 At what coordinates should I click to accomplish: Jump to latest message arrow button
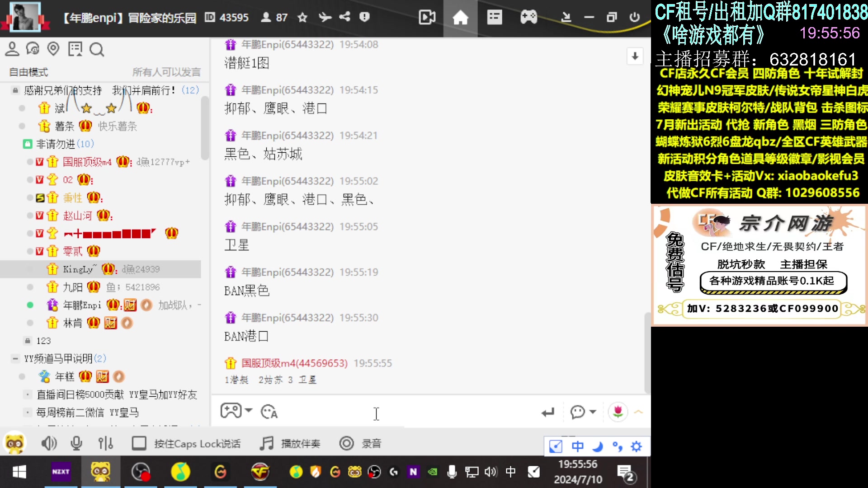[x=635, y=56]
